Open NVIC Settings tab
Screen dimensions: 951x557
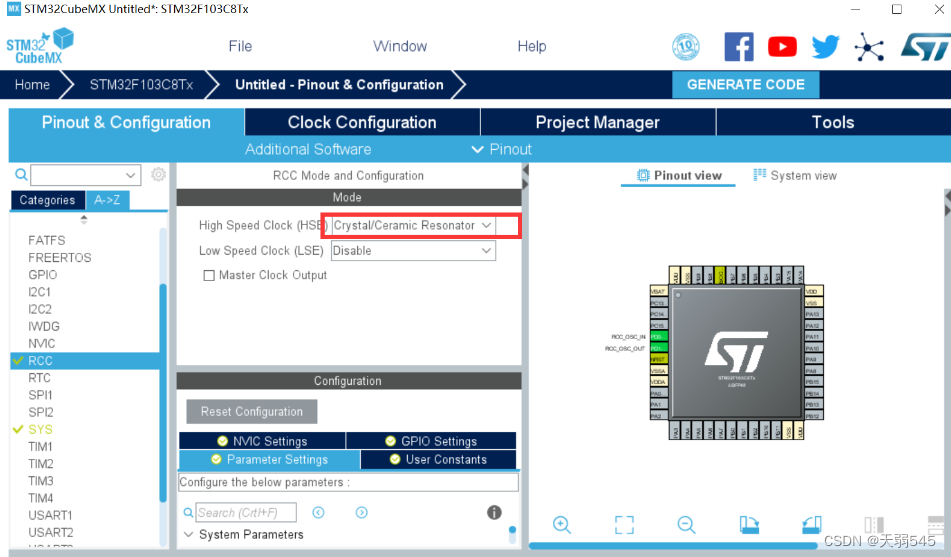click(x=263, y=441)
